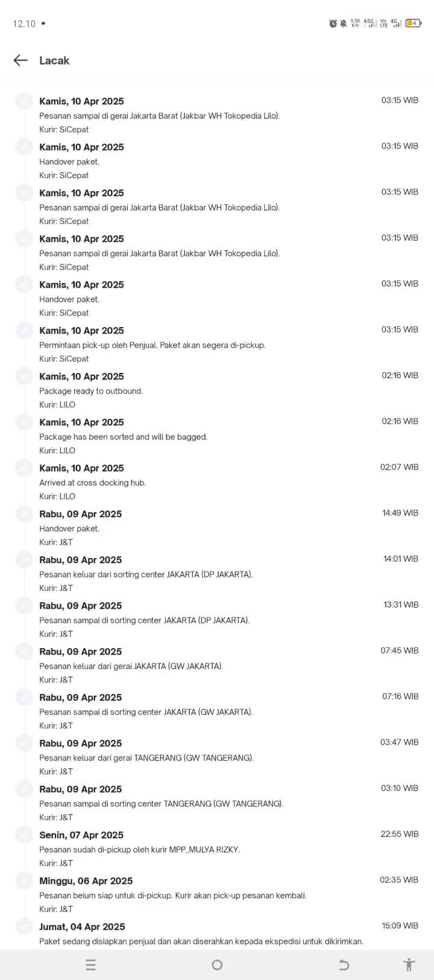Tap the back arrow next to Lacak
Image resolution: width=434 pixels, height=980 pixels.
tap(20, 60)
